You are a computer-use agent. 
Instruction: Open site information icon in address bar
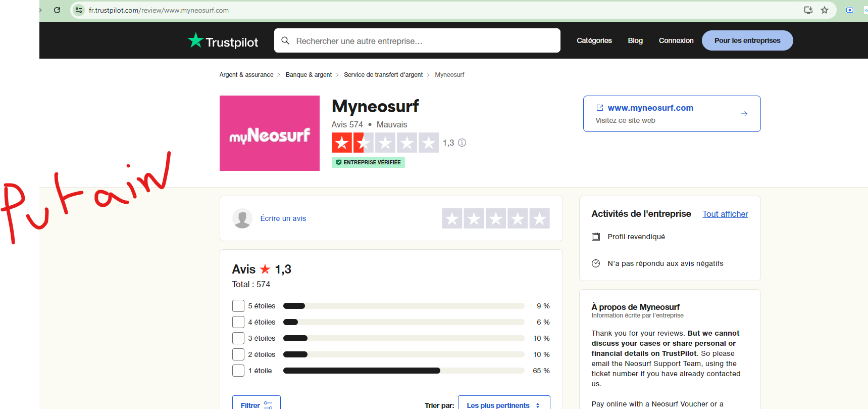click(79, 10)
